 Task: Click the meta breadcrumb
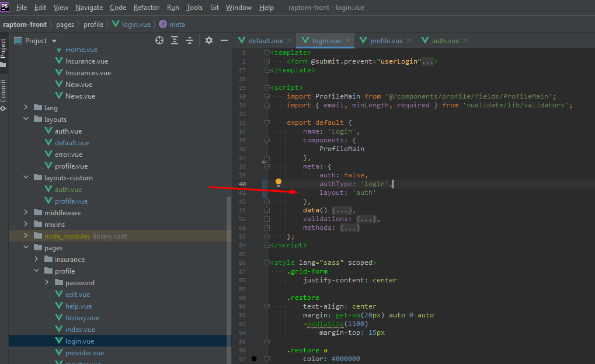coord(172,24)
